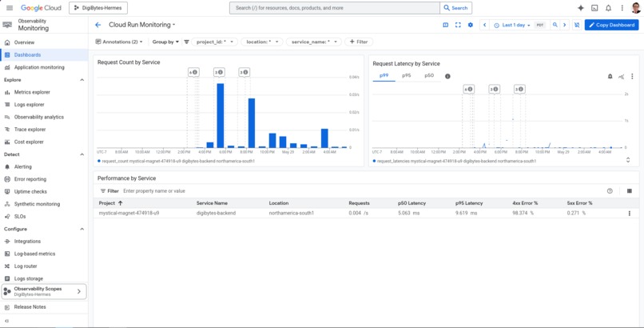Collapse the Explore section

point(81,80)
